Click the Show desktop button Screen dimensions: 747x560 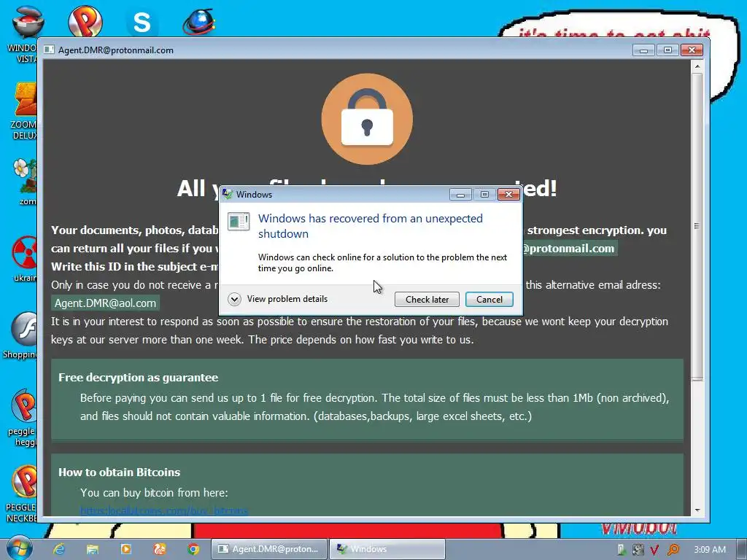point(742,549)
